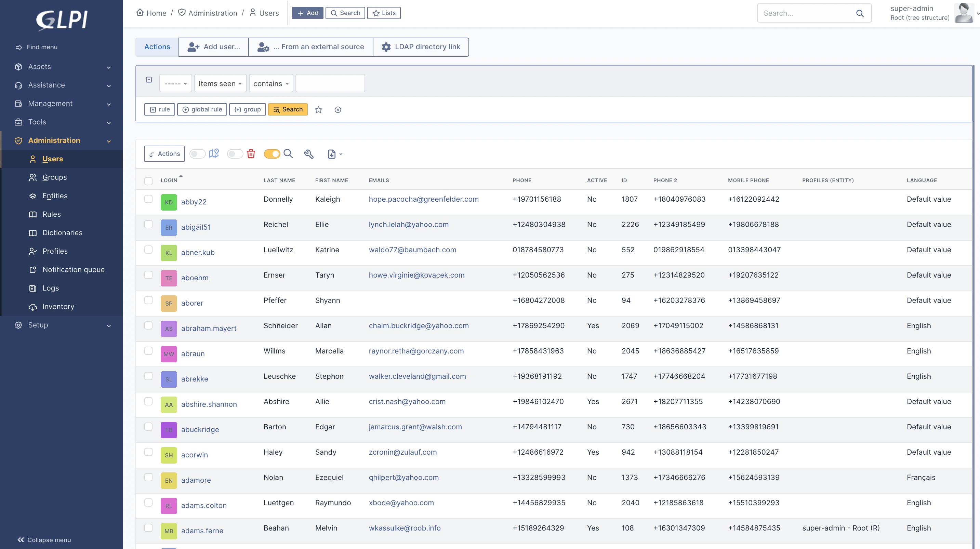980x549 pixels.
Task: Click the edit columns wrench icon
Action: (309, 153)
